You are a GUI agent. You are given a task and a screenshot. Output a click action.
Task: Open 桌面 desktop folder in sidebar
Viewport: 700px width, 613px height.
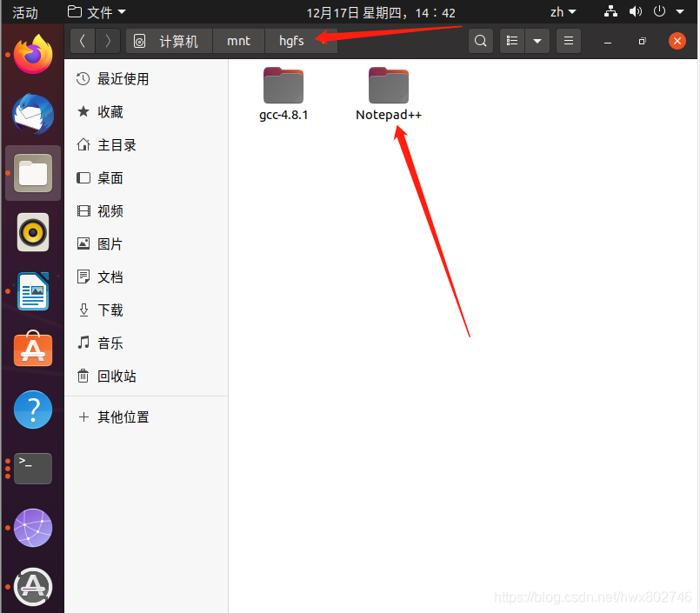tap(146, 178)
